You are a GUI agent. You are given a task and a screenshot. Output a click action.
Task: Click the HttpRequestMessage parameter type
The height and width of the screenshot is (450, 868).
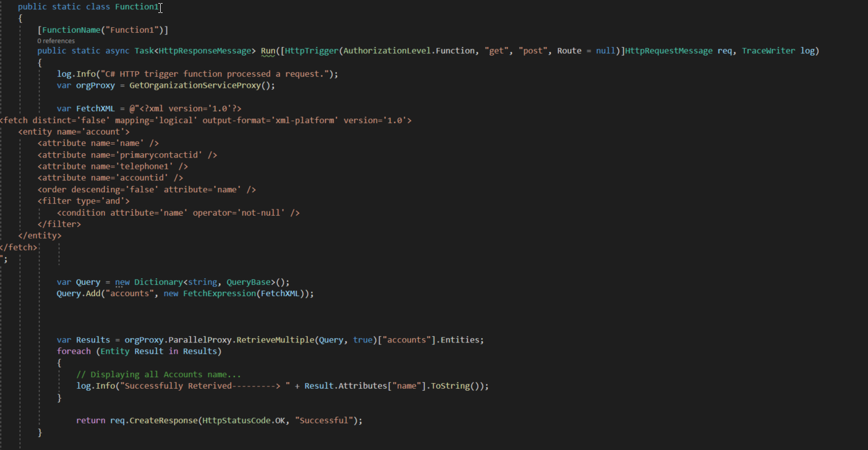point(668,51)
